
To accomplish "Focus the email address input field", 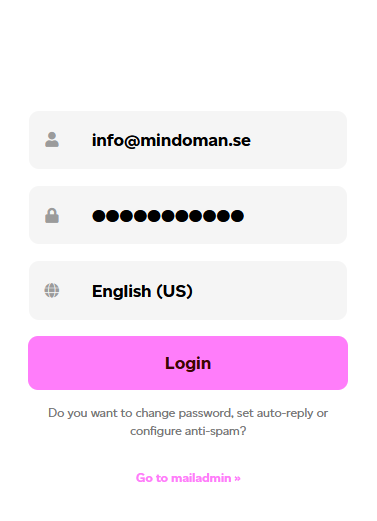I will point(188,140).
